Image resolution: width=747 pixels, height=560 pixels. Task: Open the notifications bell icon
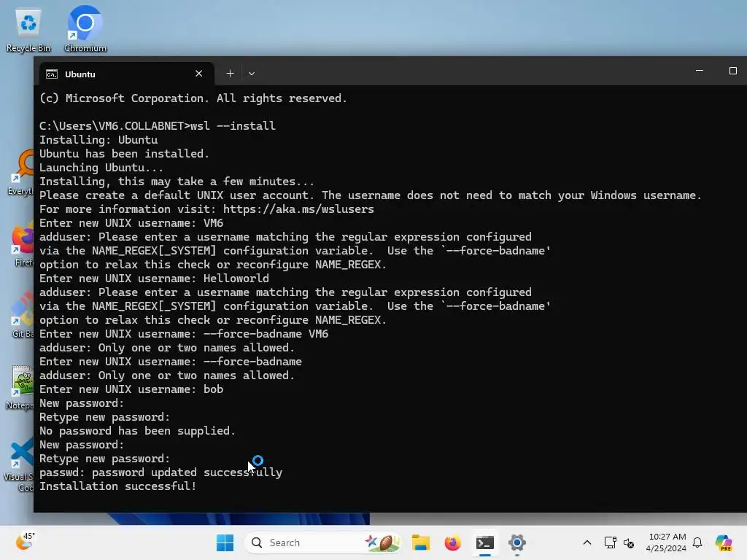point(697,542)
